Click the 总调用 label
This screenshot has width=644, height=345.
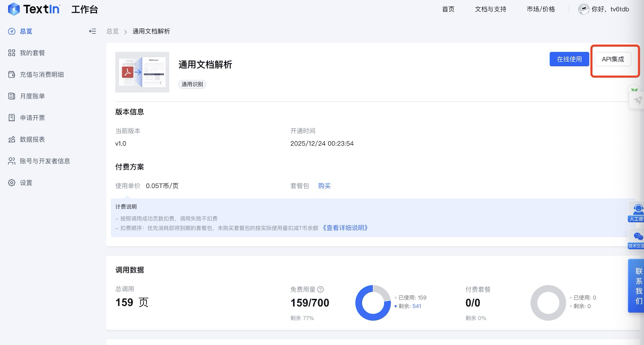click(x=125, y=289)
